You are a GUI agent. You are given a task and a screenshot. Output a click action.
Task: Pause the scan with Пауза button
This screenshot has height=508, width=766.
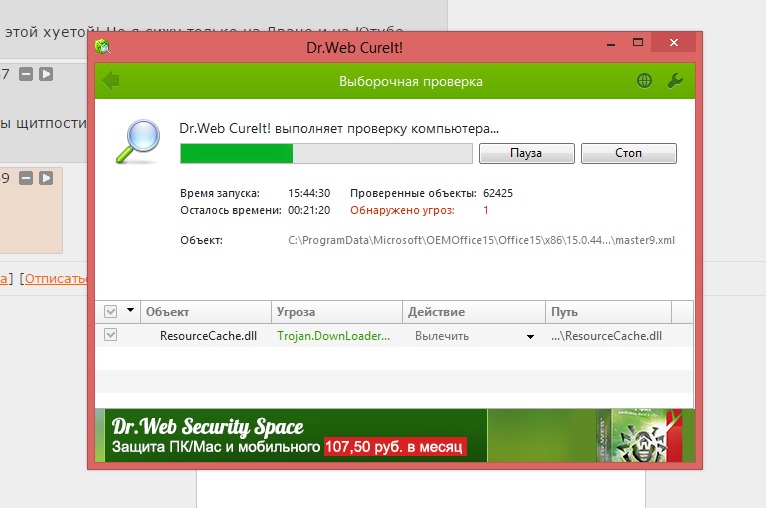527,153
